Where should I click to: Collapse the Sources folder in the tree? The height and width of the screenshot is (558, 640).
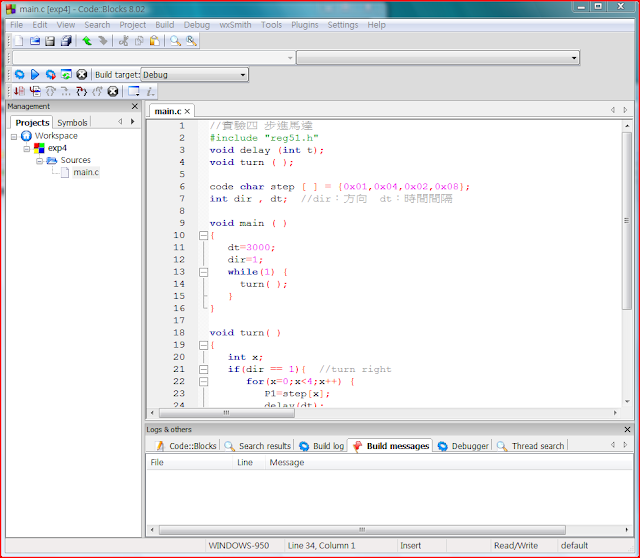39,160
